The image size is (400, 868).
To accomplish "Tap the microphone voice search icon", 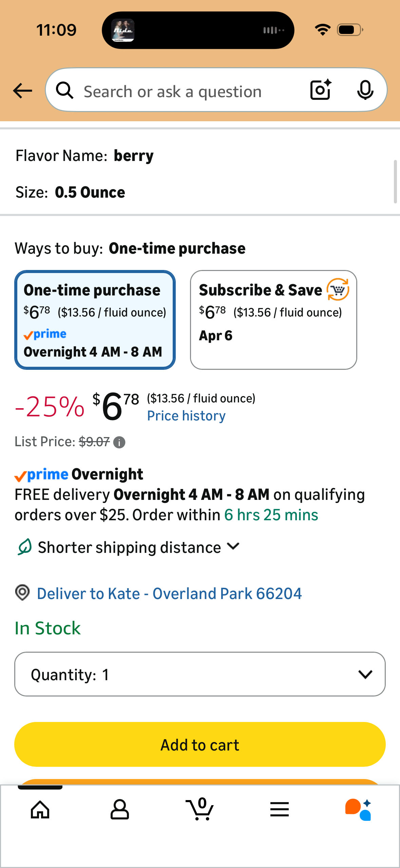I will (365, 90).
